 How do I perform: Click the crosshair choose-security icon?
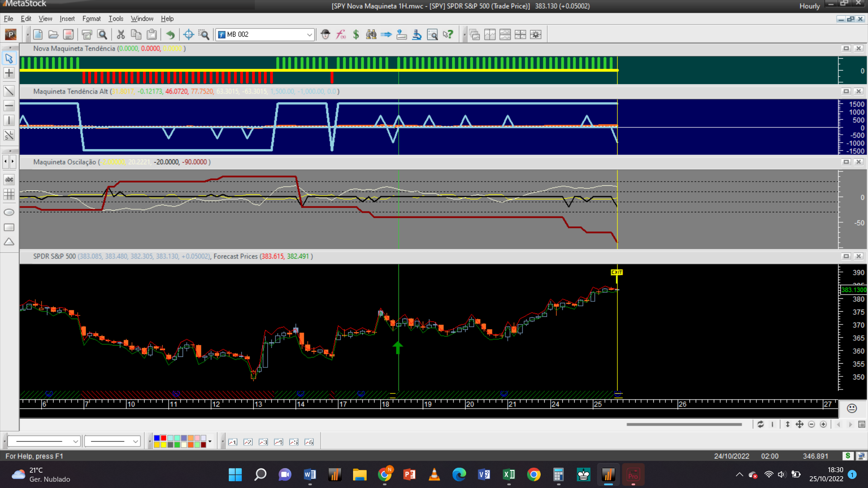pyautogui.click(x=189, y=34)
